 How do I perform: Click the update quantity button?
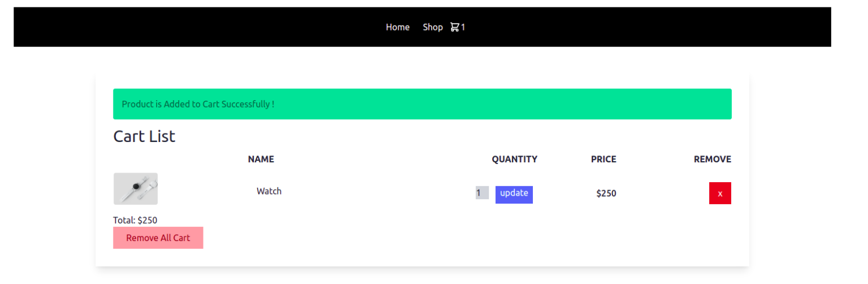tap(514, 194)
